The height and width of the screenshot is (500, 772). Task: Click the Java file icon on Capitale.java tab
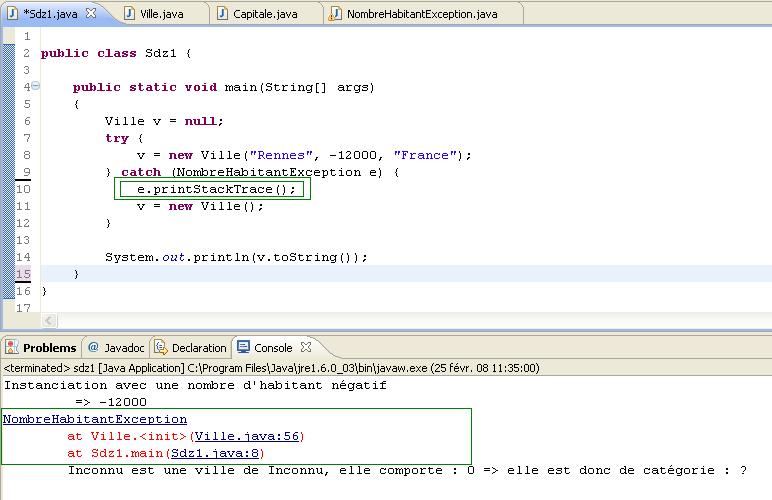223,14
